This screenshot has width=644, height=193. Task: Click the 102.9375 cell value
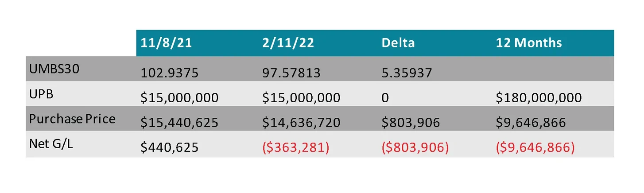click(170, 73)
